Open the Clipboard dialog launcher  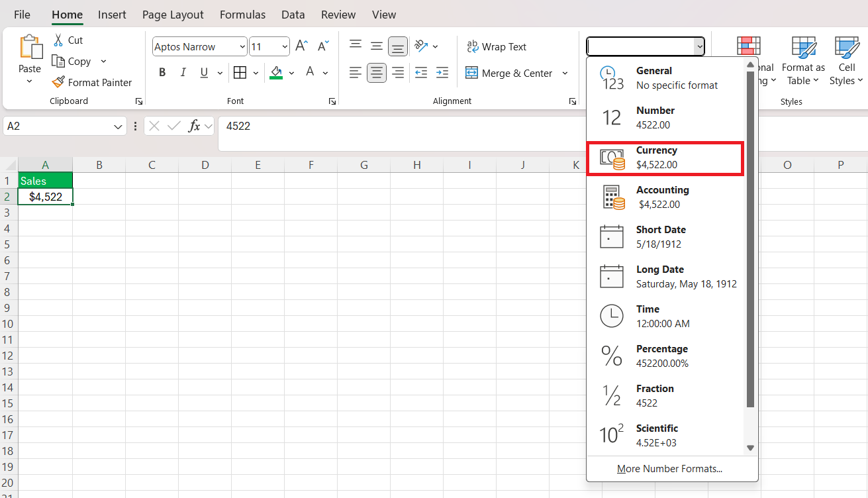pos(139,101)
